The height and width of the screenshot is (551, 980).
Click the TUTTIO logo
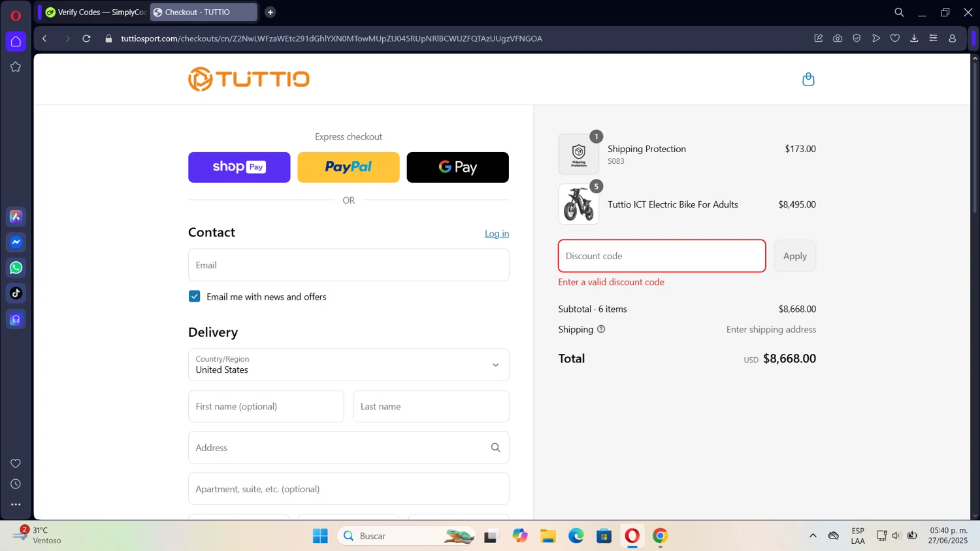click(x=249, y=79)
